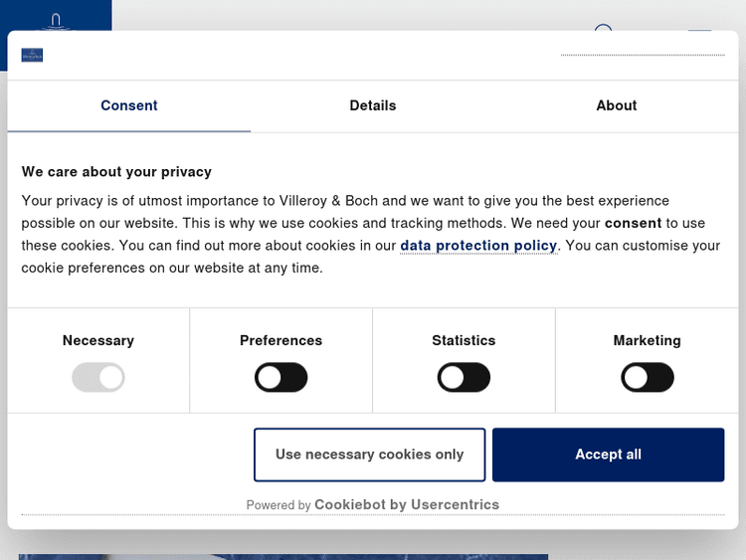Turn on the Statistics cookies switch
Image resolution: width=746 pixels, height=560 pixels.
pos(464,377)
